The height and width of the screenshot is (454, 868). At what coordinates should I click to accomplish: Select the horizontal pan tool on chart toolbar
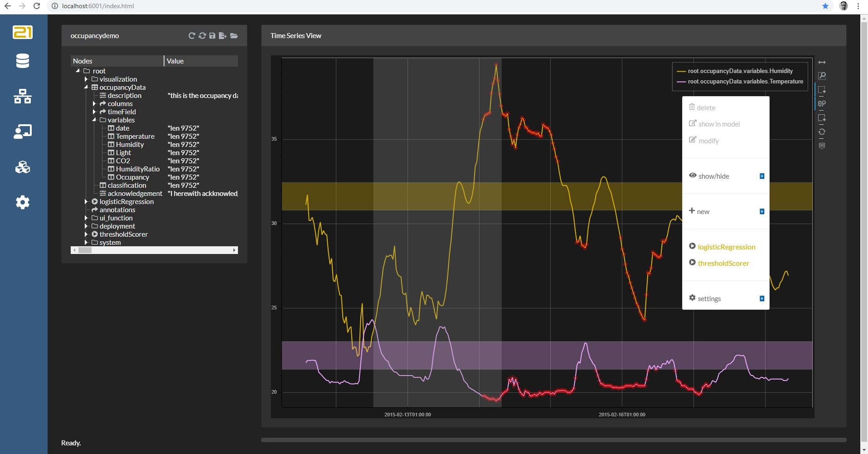[822, 62]
